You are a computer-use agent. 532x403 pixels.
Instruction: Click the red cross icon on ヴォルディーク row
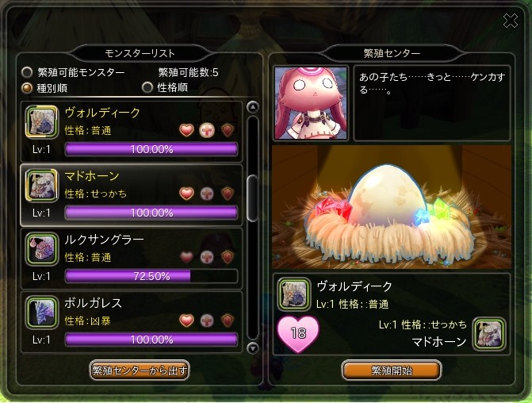[207, 130]
